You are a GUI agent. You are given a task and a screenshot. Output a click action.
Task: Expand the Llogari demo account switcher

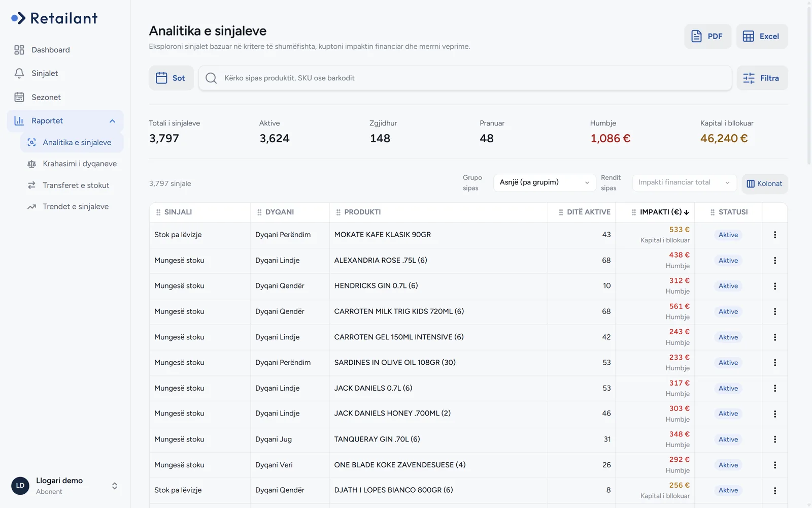click(x=115, y=486)
